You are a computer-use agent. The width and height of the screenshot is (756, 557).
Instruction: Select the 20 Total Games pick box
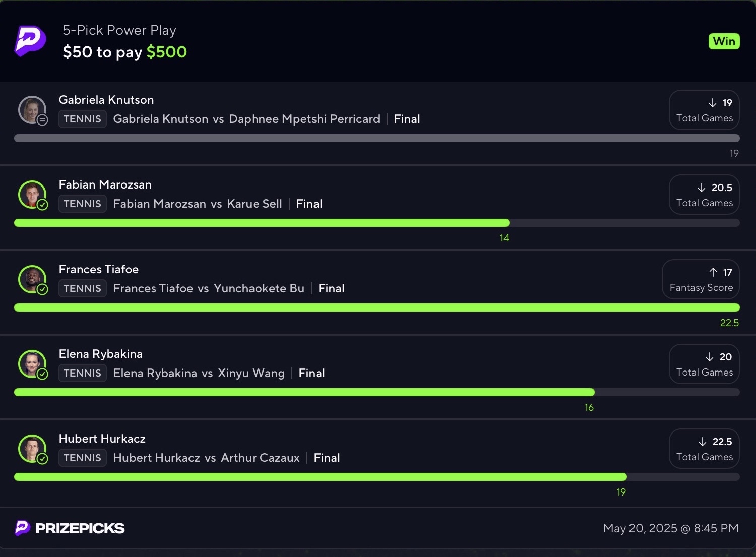(704, 364)
